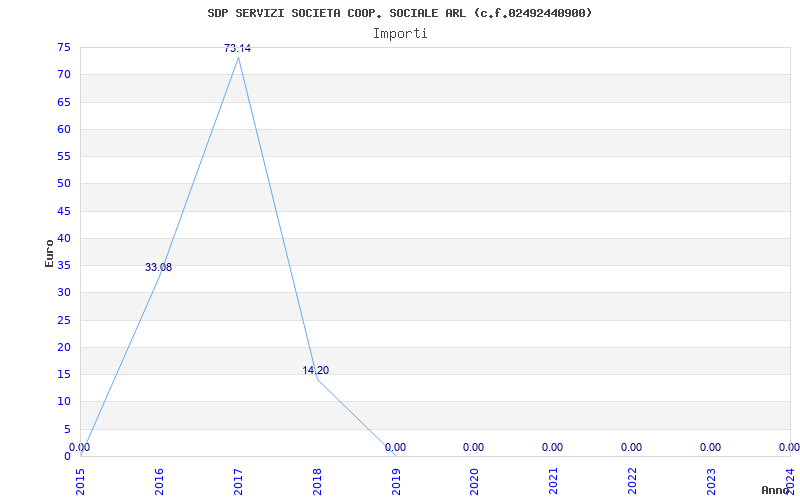
Task: Click y-axis tick value 25
Action: 64,320
